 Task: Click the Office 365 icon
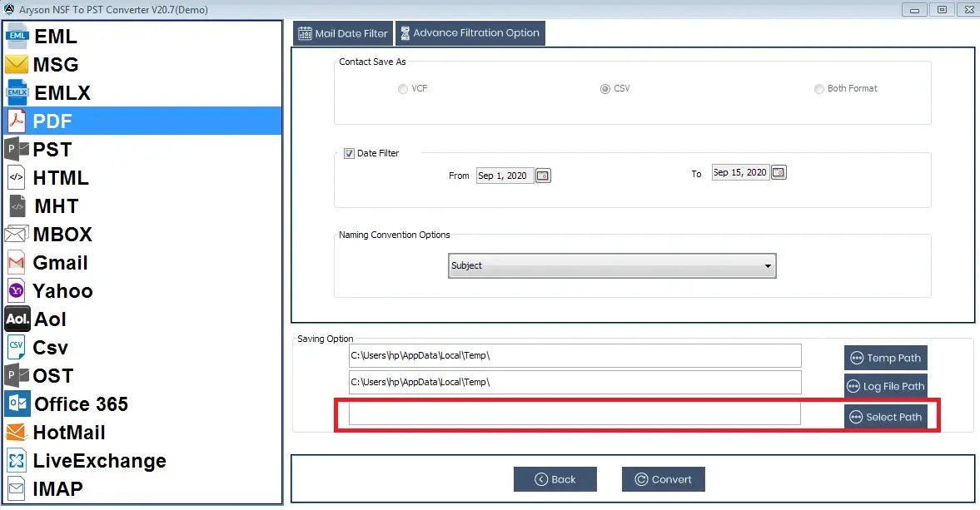(17, 404)
